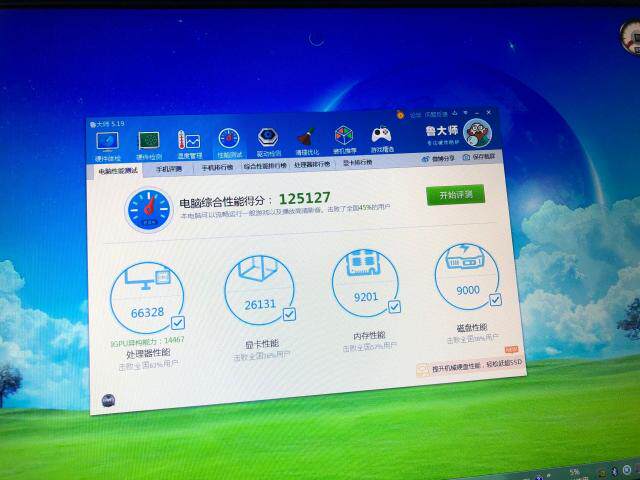
Task: Switch to the 手机评测 tab
Action: [x=169, y=169]
